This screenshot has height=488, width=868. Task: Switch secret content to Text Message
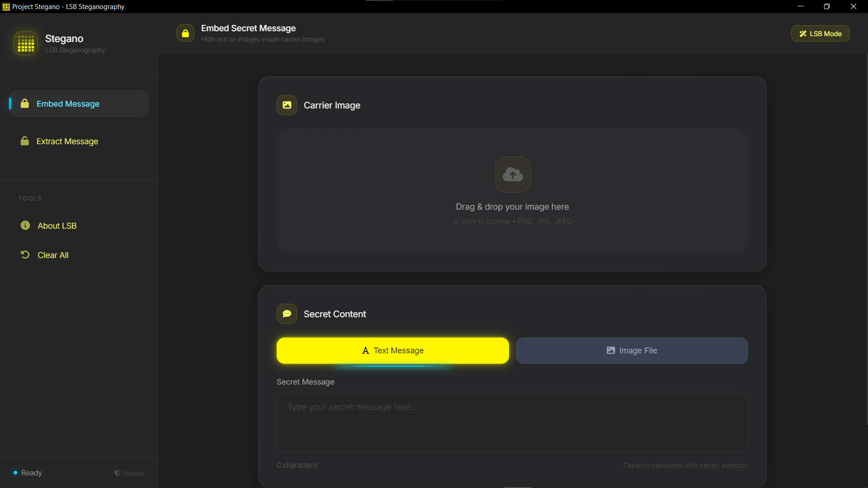point(392,350)
